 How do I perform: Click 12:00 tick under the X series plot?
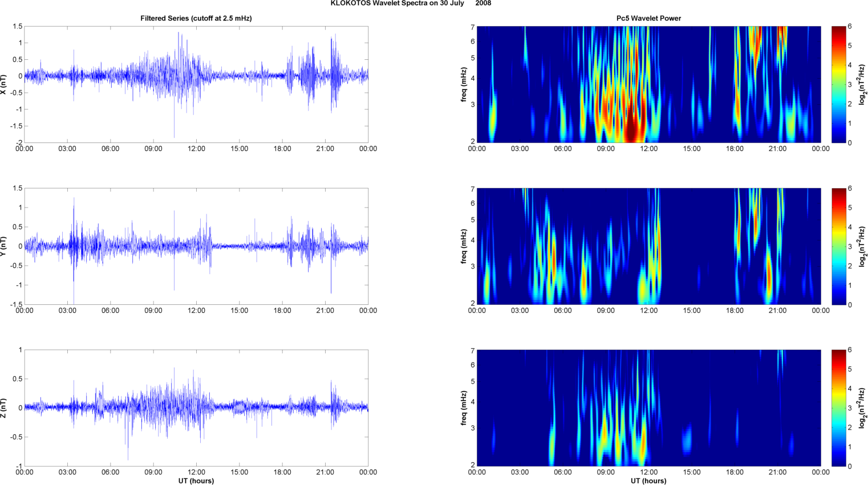tap(196, 149)
